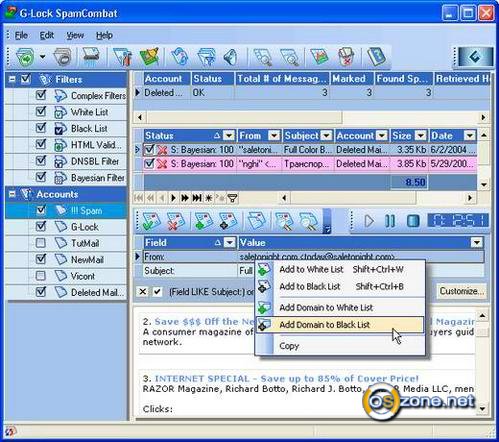499x442 pixels.
Task: Enable the Vicont account checkbox
Action: [x=41, y=276]
